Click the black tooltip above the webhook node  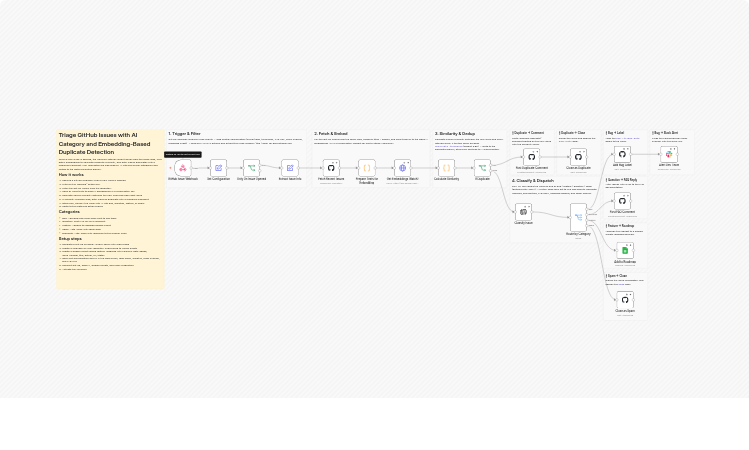183,154
